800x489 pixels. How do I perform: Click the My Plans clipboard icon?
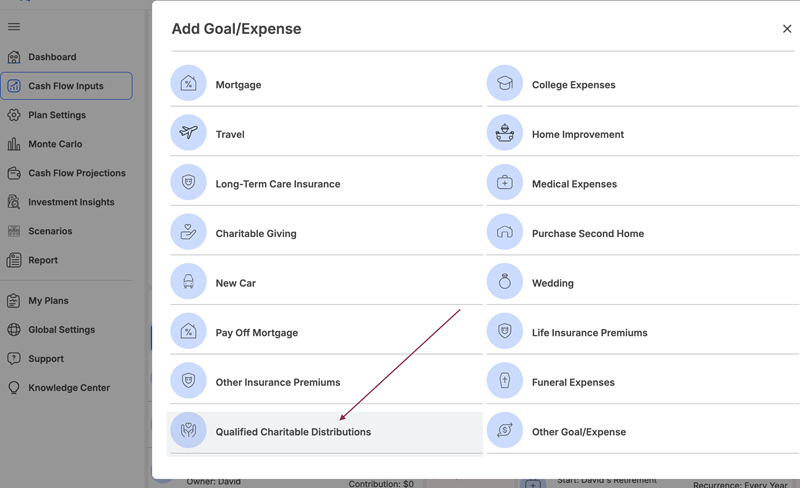click(14, 301)
